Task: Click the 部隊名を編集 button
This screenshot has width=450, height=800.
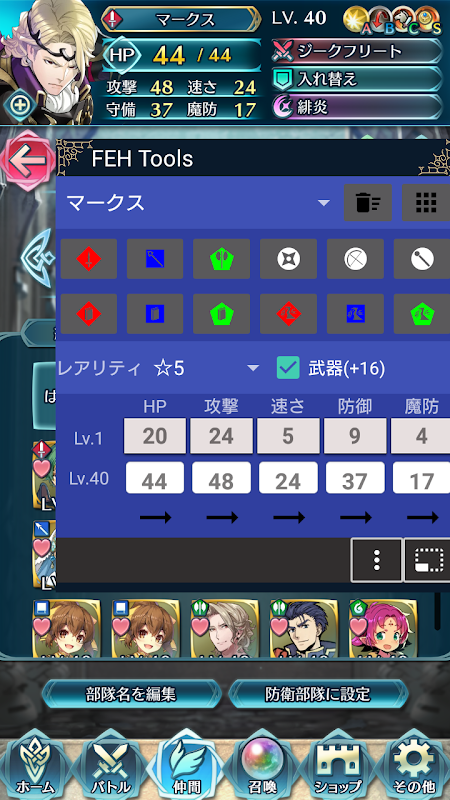Action: pyautogui.click(x=131, y=694)
